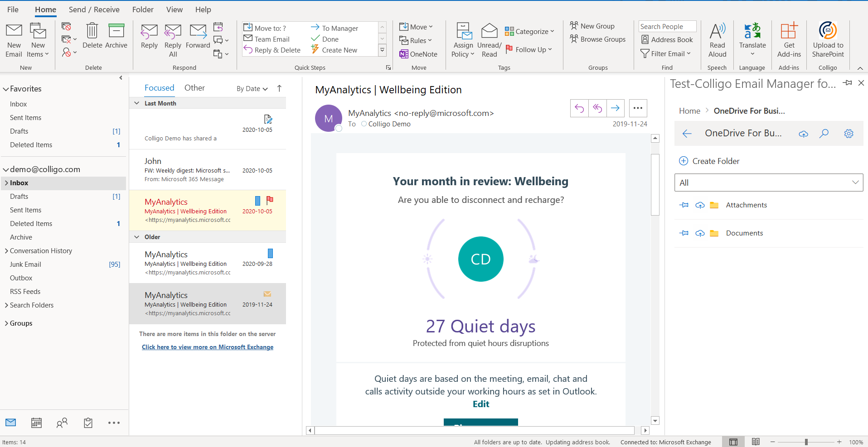Viewport: 868px width, 447px height.
Task: Switch to normal view in status bar
Action: (x=733, y=442)
